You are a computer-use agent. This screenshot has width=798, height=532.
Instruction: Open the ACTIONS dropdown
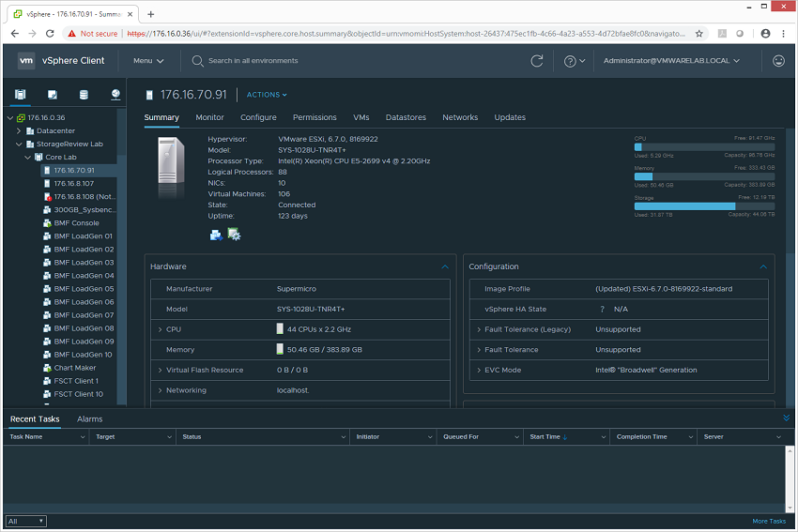pos(267,95)
